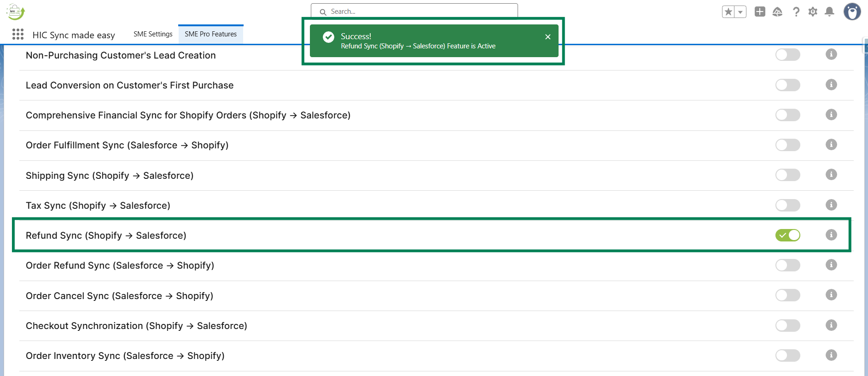868x376 pixels.
Task: Click the global actions plus icon
Action: 760,12
